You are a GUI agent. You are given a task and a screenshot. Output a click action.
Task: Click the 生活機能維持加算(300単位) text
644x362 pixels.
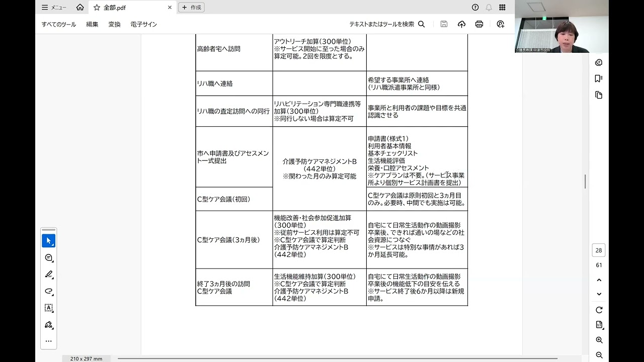click(315, 277)
